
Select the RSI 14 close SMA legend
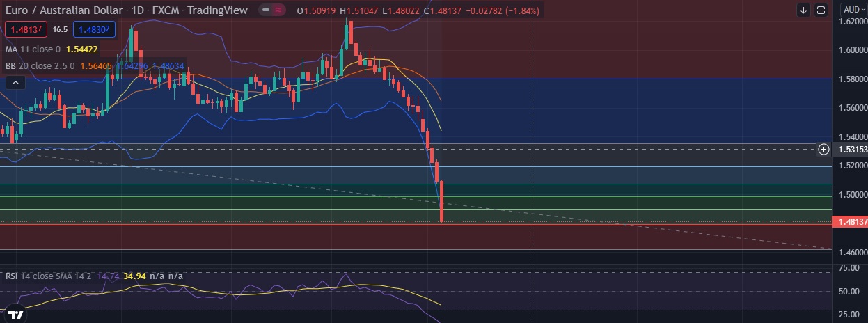49,276
